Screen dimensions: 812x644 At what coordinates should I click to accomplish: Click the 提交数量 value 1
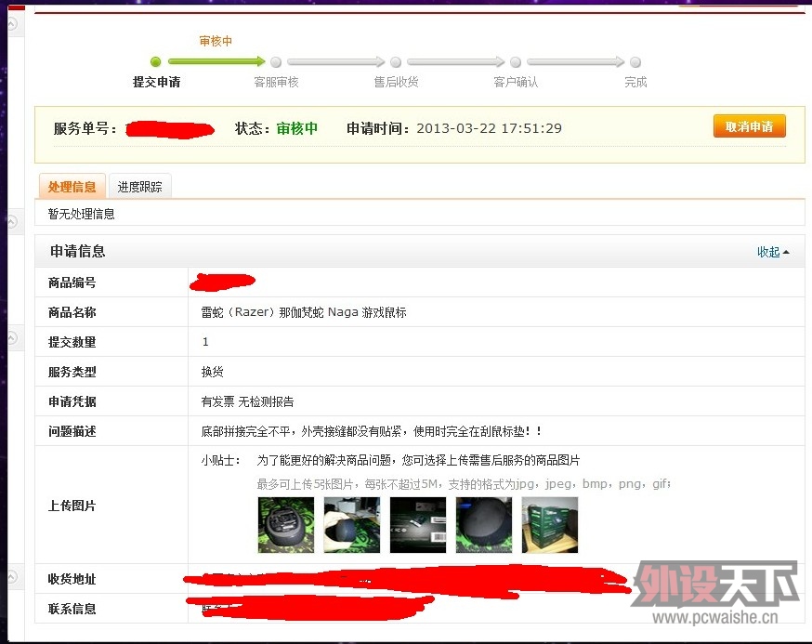205,342
